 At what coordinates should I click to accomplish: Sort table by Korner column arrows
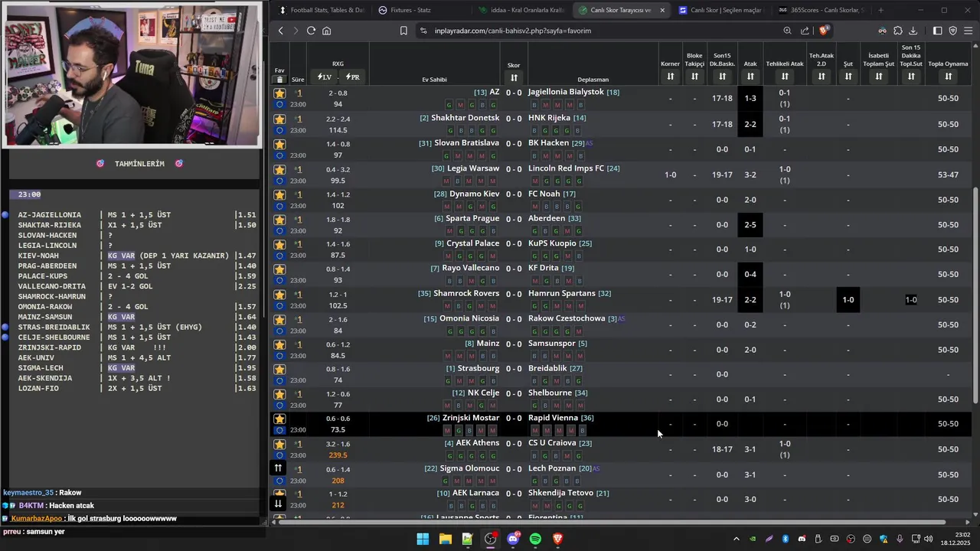(x=670, y=77)
